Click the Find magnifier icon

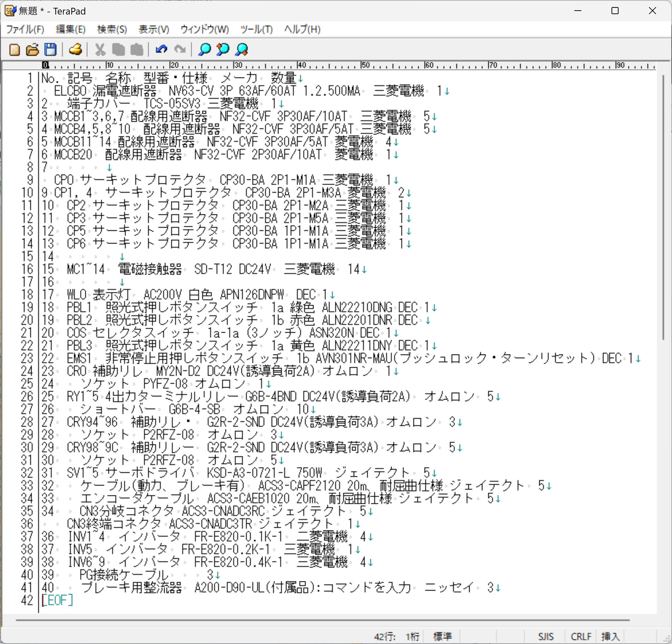point(205,50)
